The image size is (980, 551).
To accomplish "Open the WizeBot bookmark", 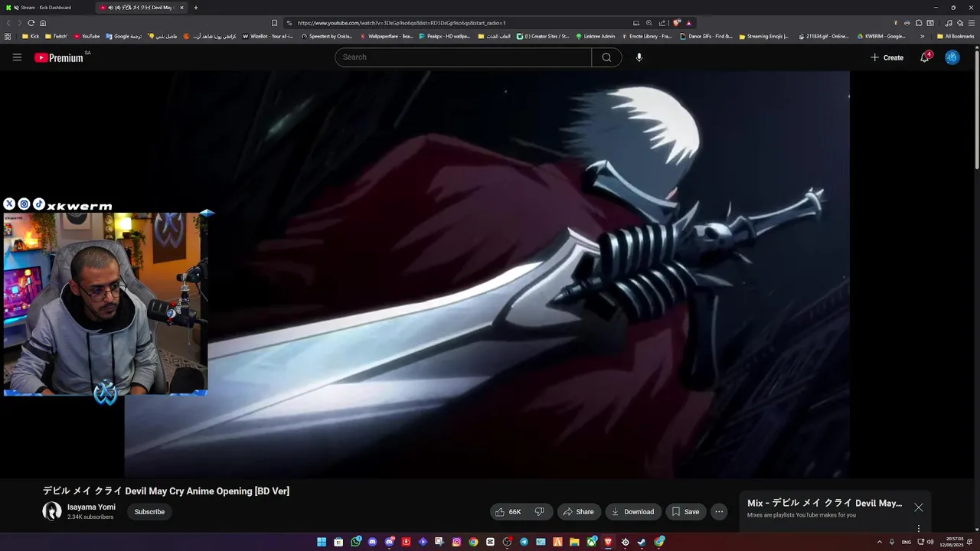I will pyautogui.click(x=267, y=36).
